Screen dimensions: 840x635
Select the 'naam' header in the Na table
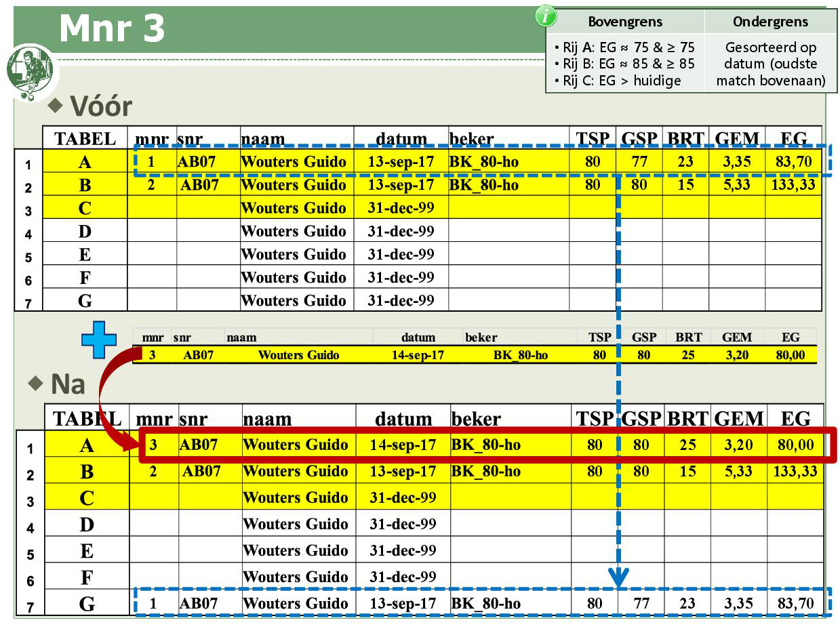pyautogui.click(x=267, y=419)
